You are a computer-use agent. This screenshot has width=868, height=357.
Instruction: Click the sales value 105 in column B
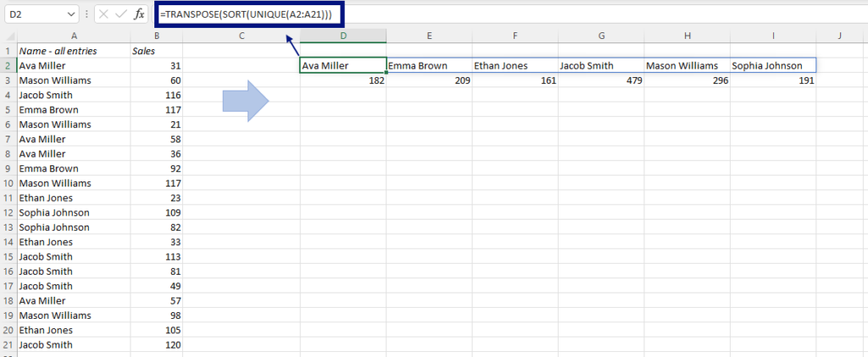pos(157,330)
